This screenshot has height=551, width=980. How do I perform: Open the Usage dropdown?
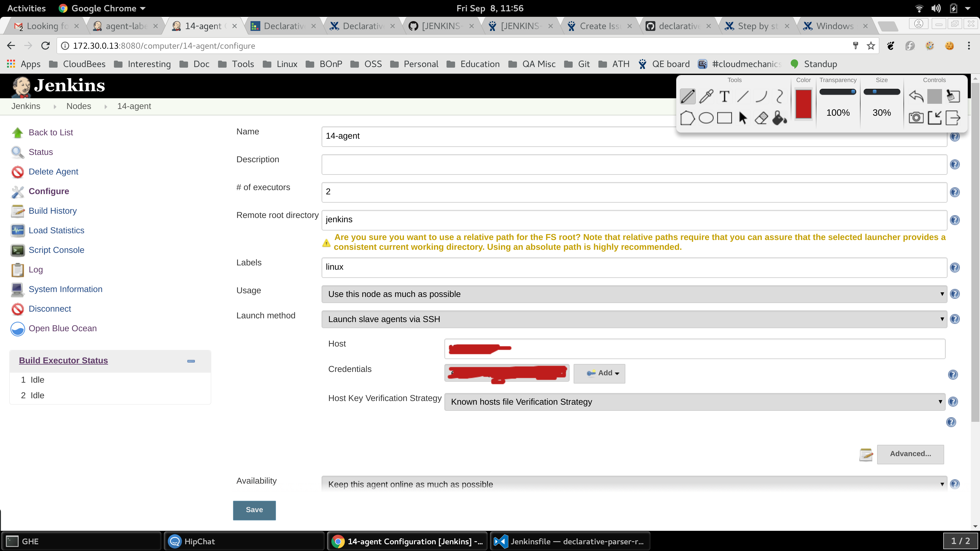pyautogui.click(x=634, y=294)
